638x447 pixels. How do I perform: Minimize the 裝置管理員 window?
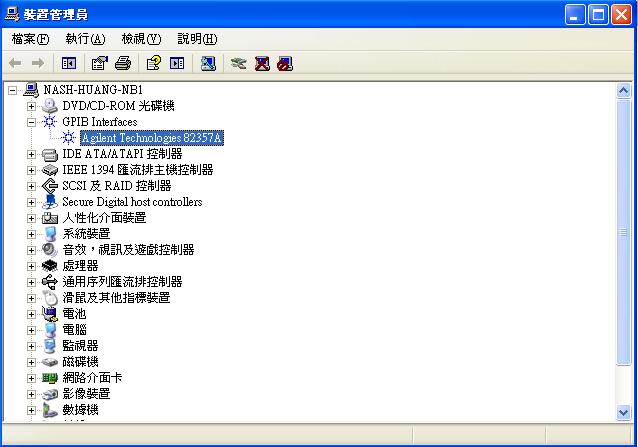(575, 15)
